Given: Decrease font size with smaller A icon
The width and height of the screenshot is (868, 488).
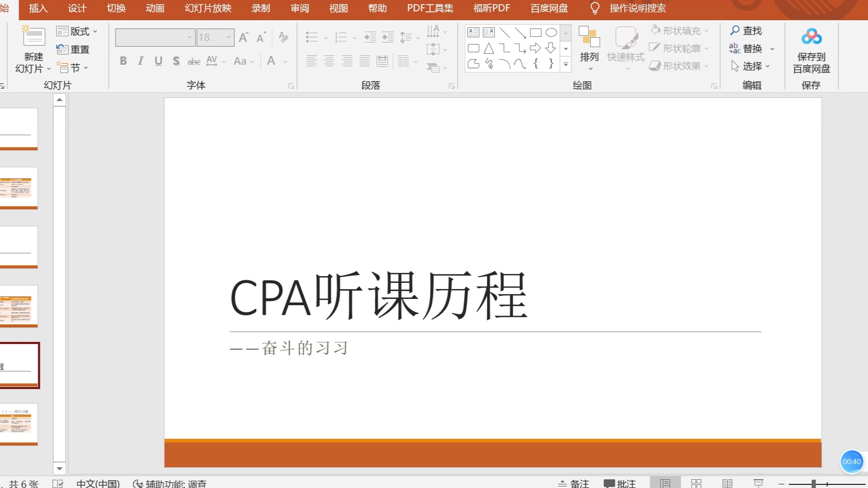Looking at the screenshot, I should (261, 37).
